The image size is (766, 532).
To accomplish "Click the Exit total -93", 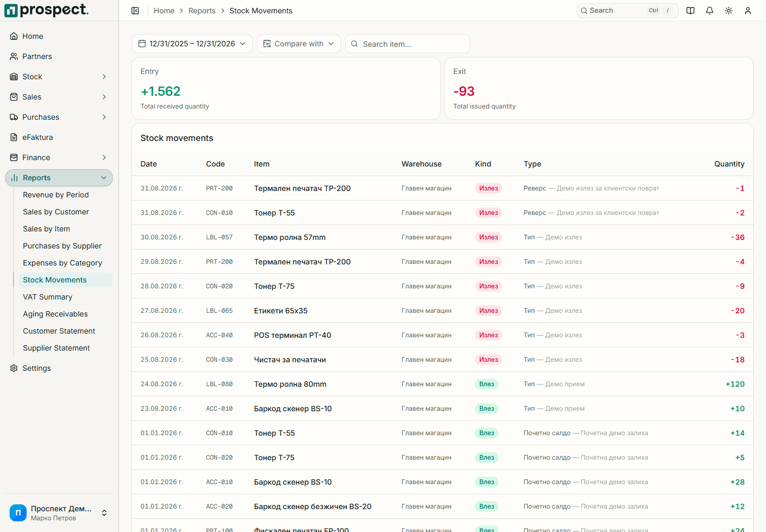I will pyautogui.click(x=464, y=92).
